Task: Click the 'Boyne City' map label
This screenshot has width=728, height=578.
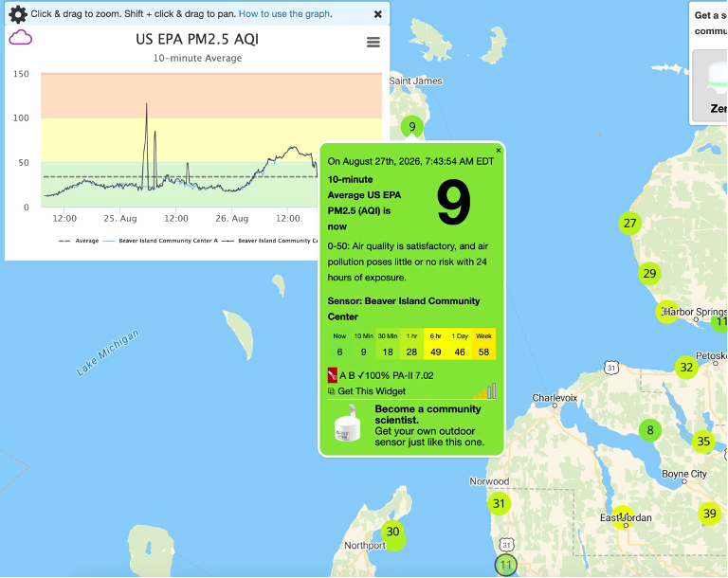Action: pyautogui.click(x=683, y=474)
